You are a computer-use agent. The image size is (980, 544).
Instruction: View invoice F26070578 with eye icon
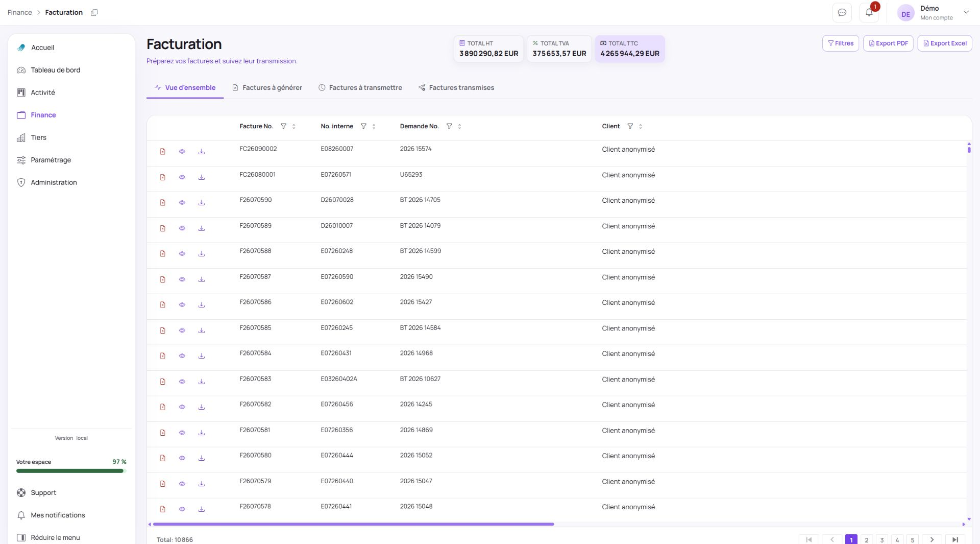[182, 509]
